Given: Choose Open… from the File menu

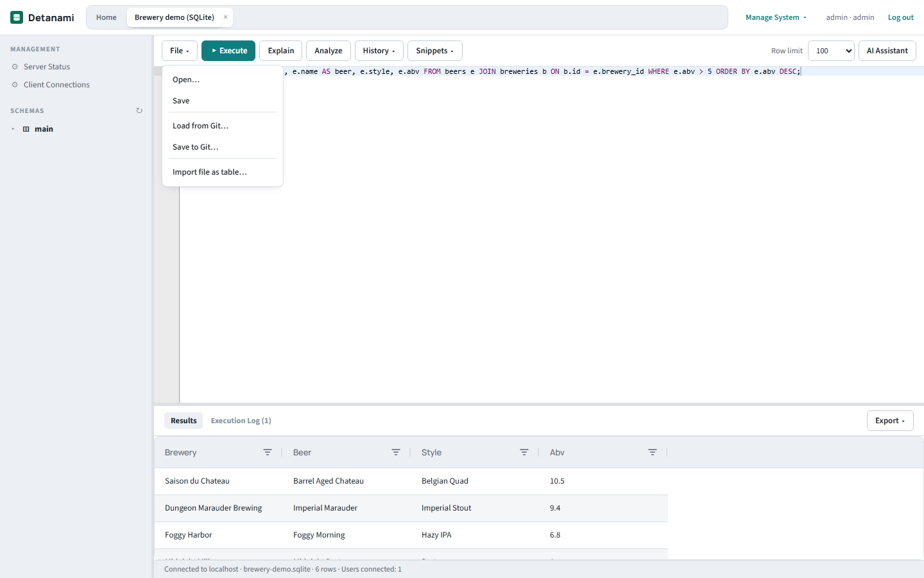Looking at the screenshot, I should (223, 80).
